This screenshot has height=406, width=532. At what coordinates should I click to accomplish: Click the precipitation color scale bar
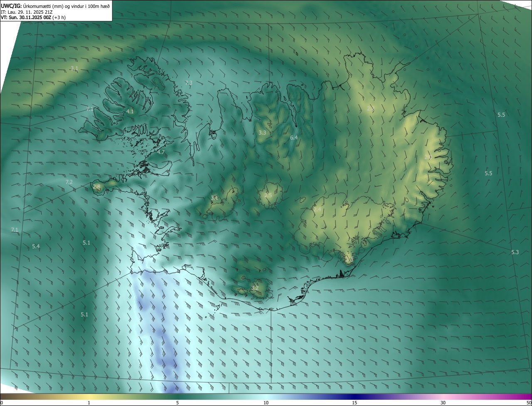click(x=266, y=397)
